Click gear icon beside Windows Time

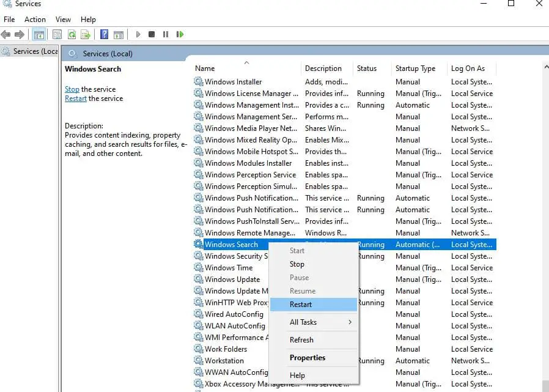(x=199, y=268)
